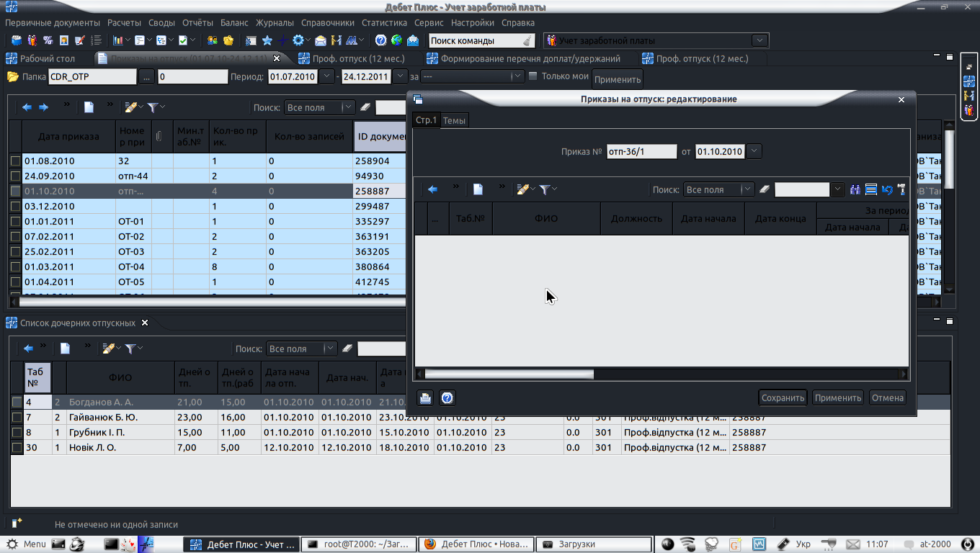Image resolution: width=980 pixels, height=553 pixels.
Task: Click the ФИО column header in the dialog table
Action: click(x=546, y=218)
